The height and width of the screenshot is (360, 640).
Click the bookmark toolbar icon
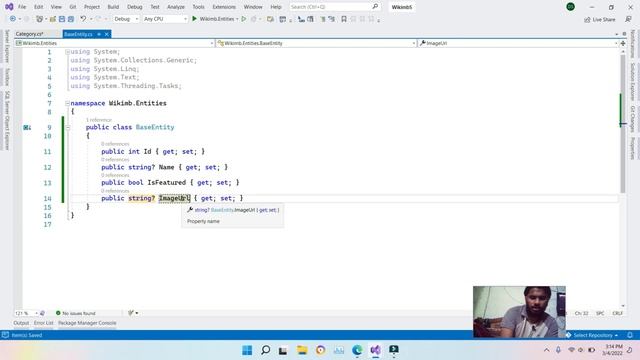344,19
